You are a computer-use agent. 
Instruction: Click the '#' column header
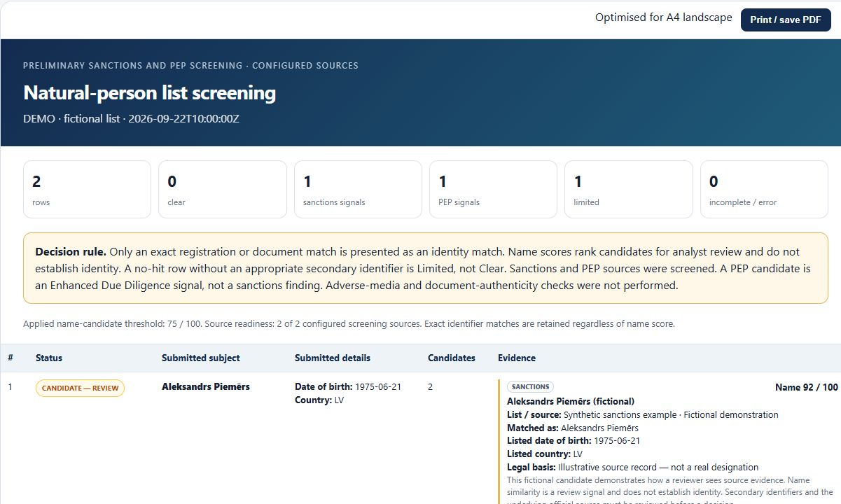click(11, 358)
